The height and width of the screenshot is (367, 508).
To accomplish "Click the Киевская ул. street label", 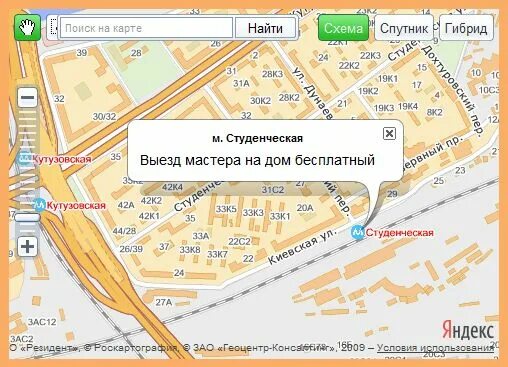I will pyautogui.click(x=303, y=246).
